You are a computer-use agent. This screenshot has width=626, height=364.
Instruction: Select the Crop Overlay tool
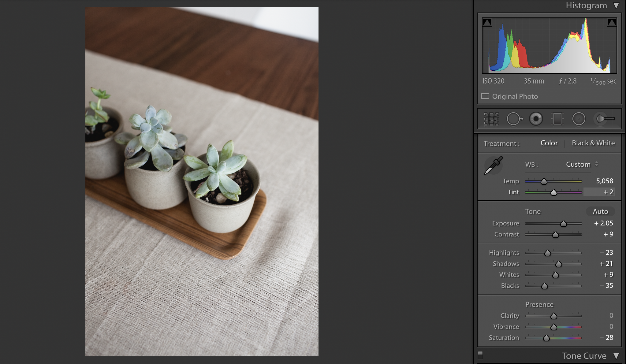491,119
